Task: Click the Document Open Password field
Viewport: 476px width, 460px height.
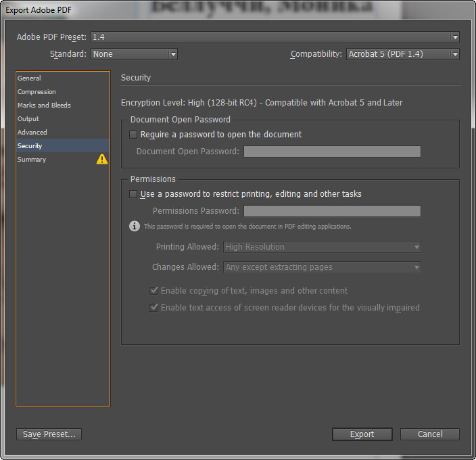Action: (332, 152)
